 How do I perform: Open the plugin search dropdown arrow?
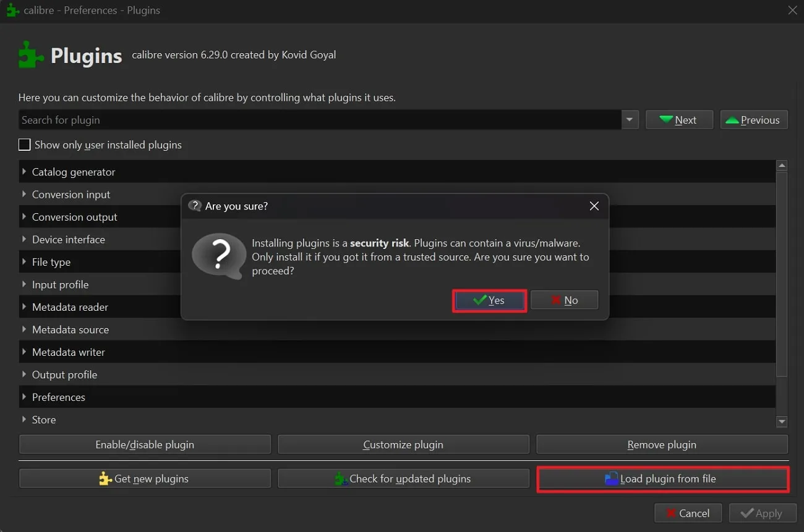coord(630,119)
